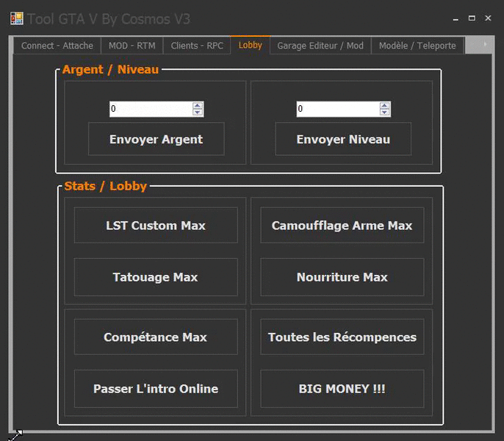This screenshot has height=441, width=504.
Task: Click the Envoyer Niveau button
Action: 343,139
